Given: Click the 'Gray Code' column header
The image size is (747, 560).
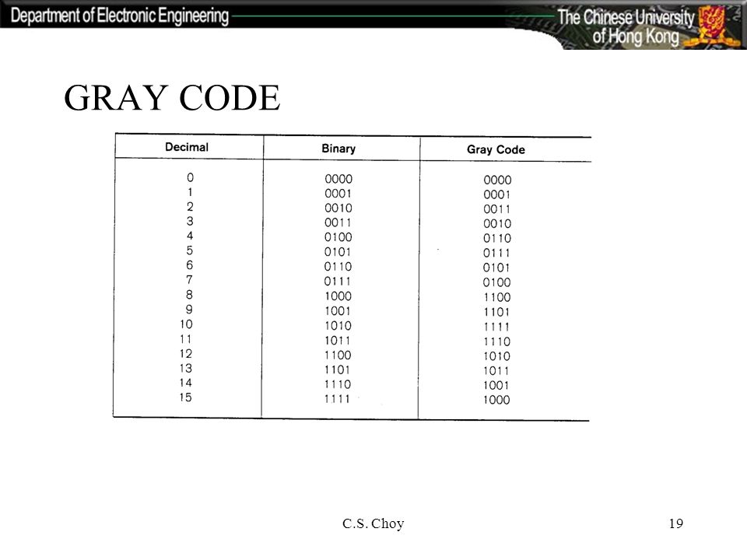Looking at the screenshot, I should point(496,149).
